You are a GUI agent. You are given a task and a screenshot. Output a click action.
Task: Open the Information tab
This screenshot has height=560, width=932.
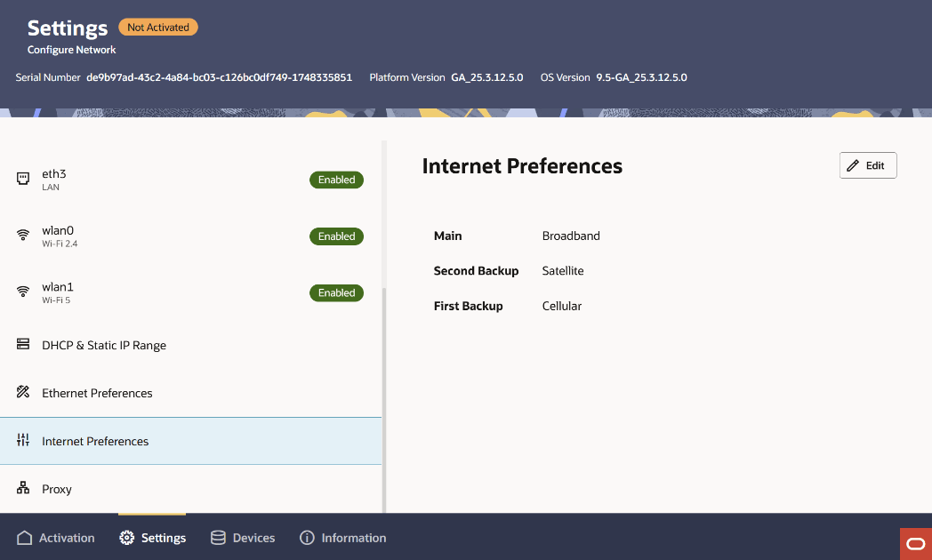click(342, 537)
